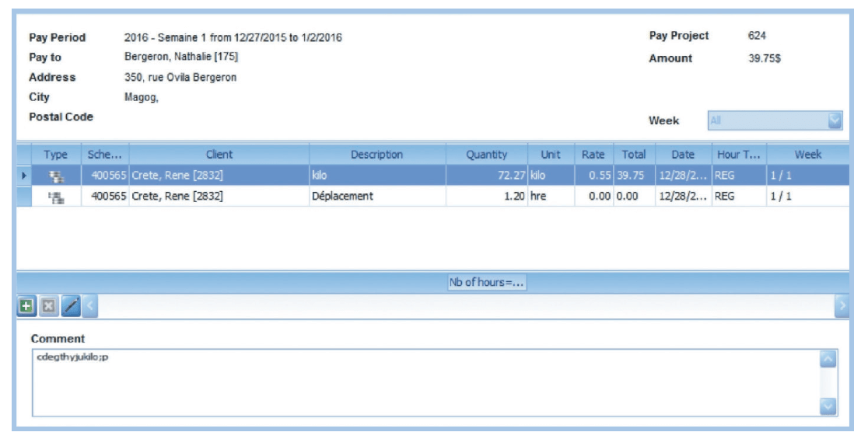
Task: Sort by the Quantity column header
Action: tap(487, 155)
